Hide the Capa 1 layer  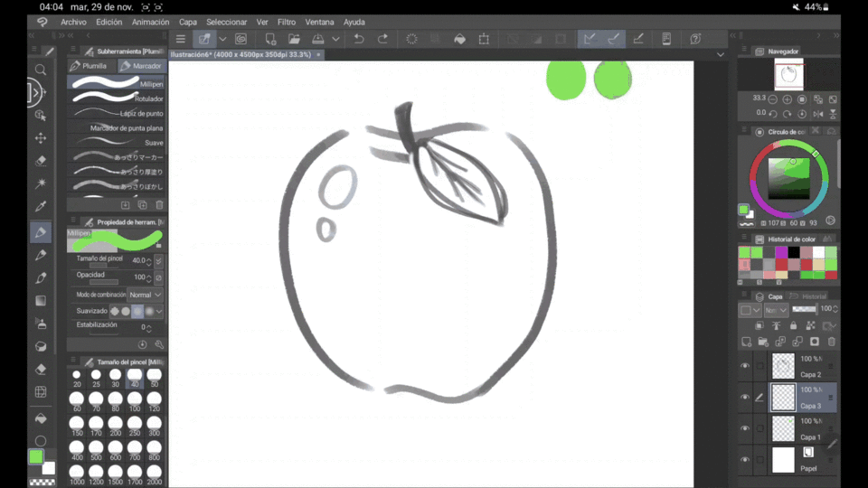click(745, 428)
